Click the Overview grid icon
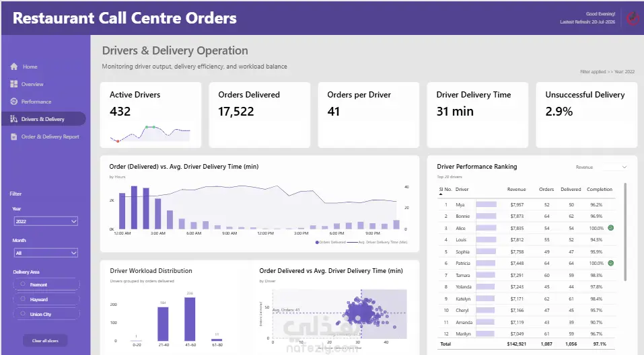This screenshot has width=644, height=355. pos(14,84)
